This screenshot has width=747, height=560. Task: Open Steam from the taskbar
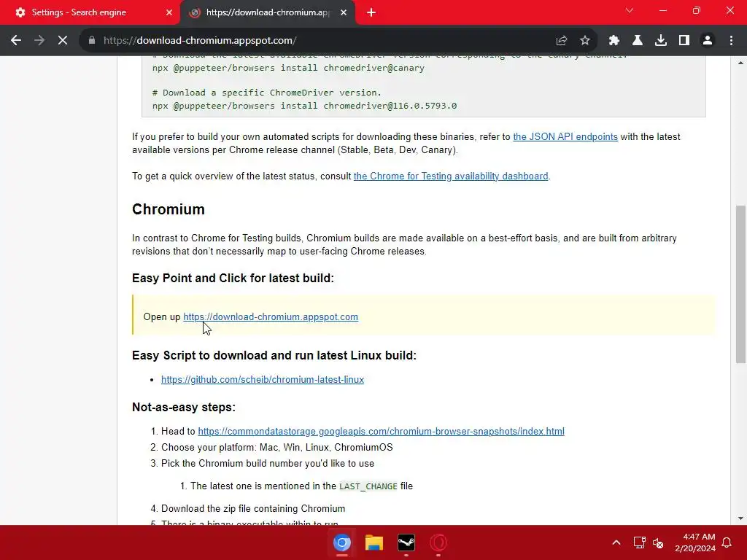pos(406,542)
